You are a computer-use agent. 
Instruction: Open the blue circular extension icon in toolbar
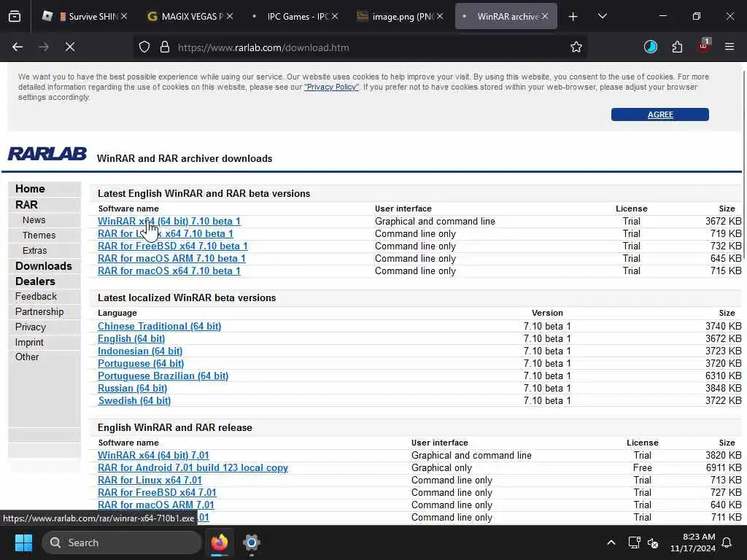[x=650, y=47]
